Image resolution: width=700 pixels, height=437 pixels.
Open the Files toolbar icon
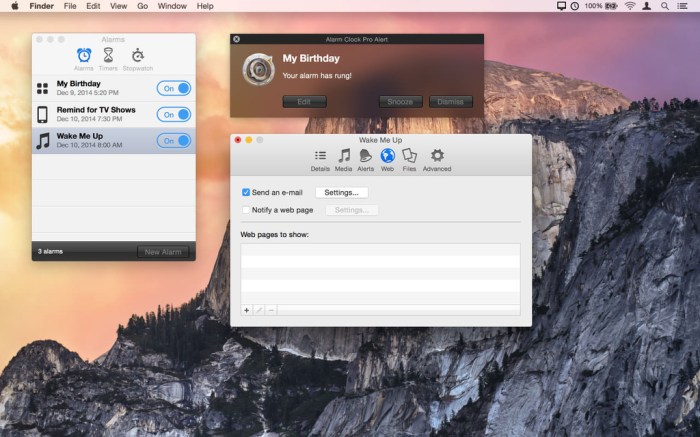(409, 156)
